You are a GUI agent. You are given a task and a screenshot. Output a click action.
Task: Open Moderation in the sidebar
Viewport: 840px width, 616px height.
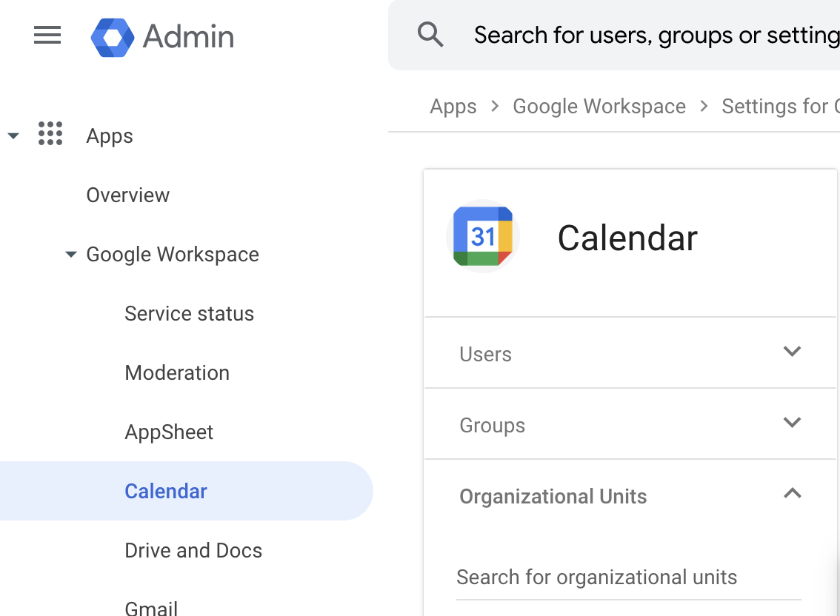click(177, 373)
